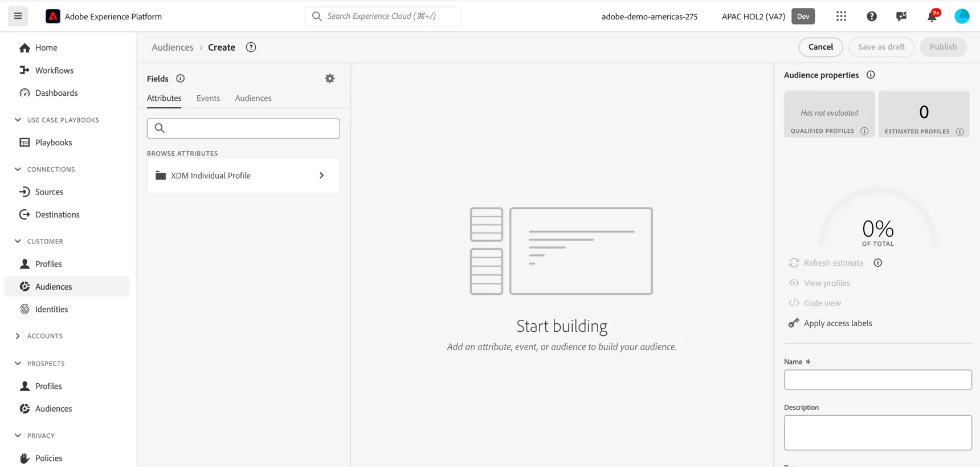Click the Refresh estimate info icon
The height and width of the screenshot is (467, 980).
[877, 263]
